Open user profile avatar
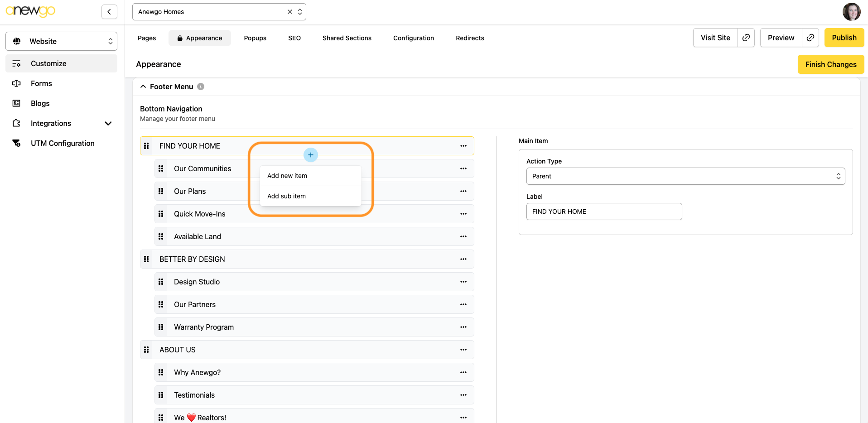 coord(851,12)
